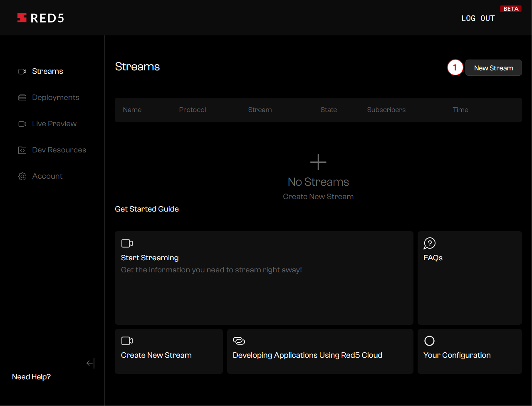Screen dimensions: 532x406
Task: Open Deployments from the sidebar
Action: (x=56, y=97)
